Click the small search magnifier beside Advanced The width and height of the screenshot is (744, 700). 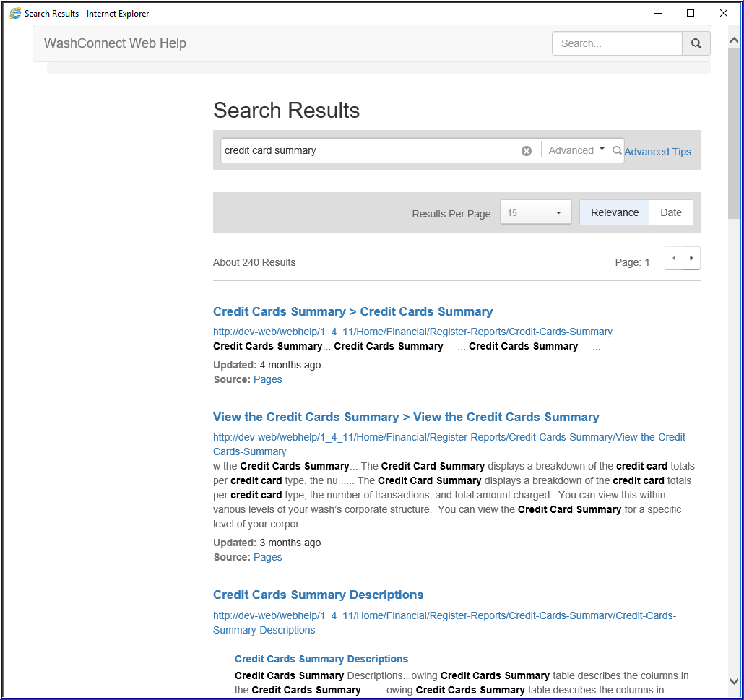(617, 151)
